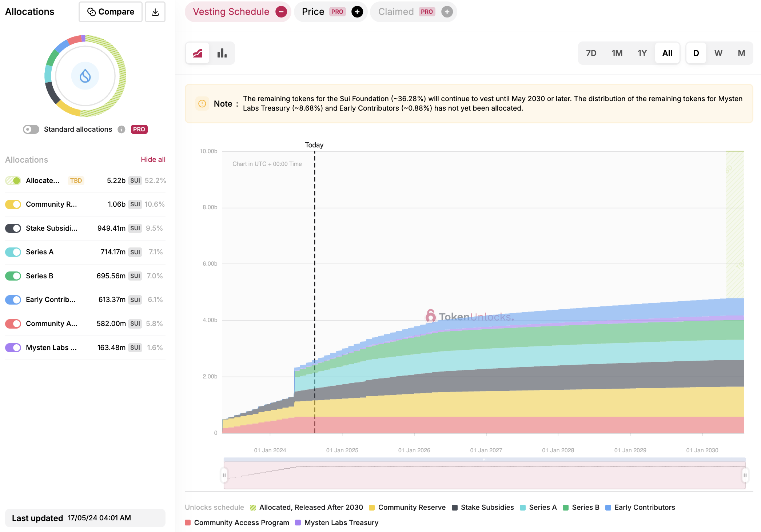Click the PRO badge on Claimed
The image size is (761, 532).
coord(427,12)
